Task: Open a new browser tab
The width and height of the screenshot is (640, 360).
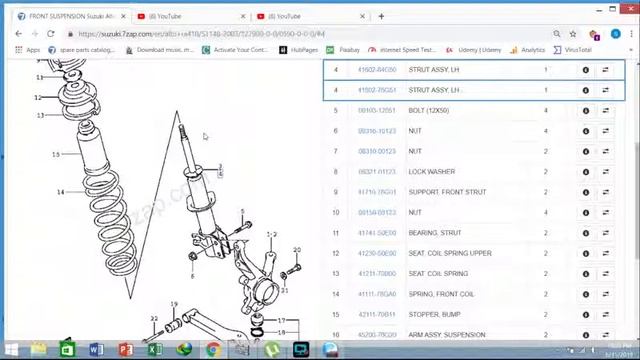Action: pyautogui.click(x=381, y=16)
